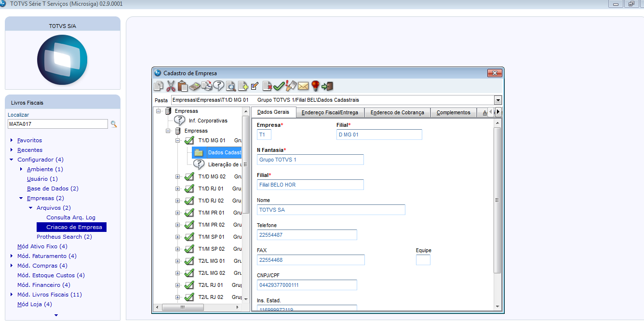Switch to Dados Gerais tab
The height and width of the screenshot is (324, 644).
click(x=273, y=112)
